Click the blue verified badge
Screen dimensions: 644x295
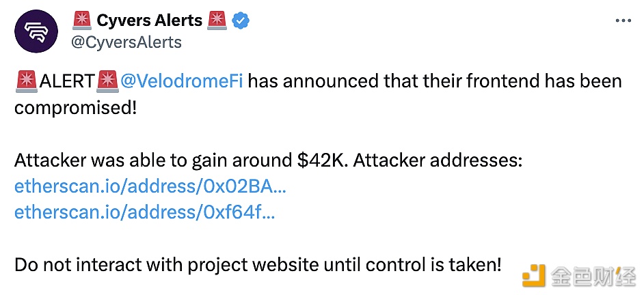point(241,20)
